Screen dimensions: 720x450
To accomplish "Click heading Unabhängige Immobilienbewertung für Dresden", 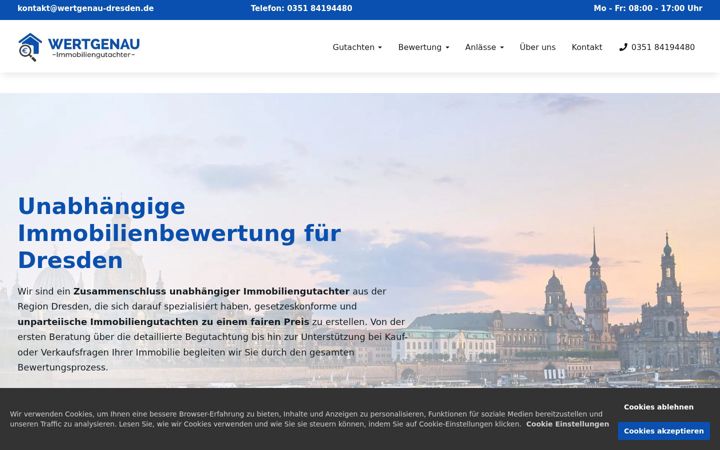I will coord(179,233).
